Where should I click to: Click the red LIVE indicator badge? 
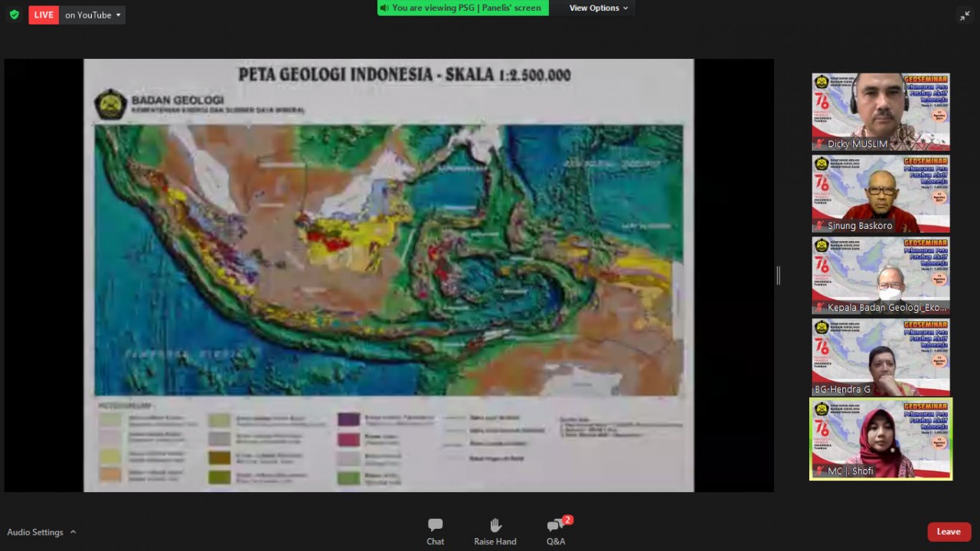tap(44, 15)
